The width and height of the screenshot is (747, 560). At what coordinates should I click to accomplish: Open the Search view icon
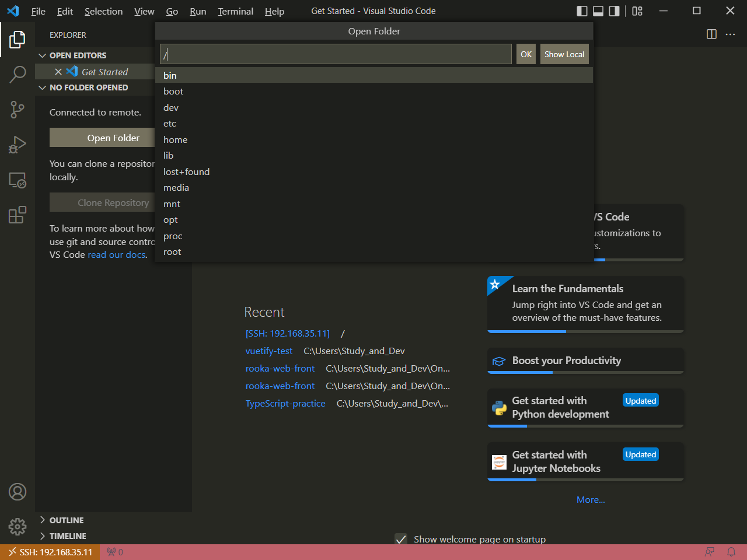click(x=18, y=74)
